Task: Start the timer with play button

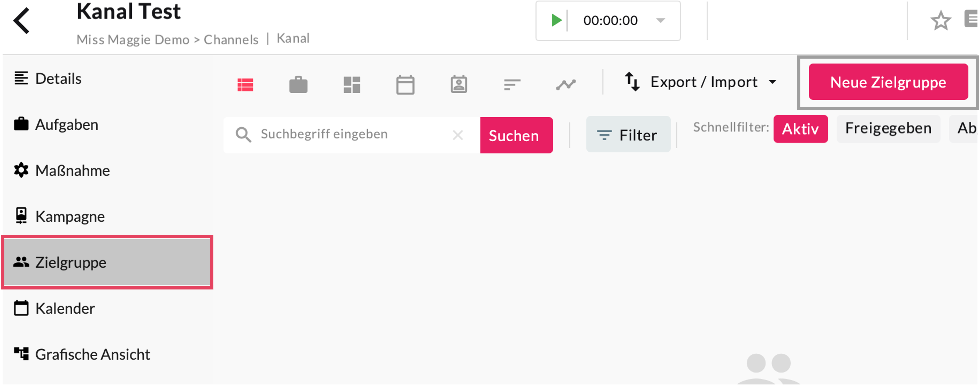Action: [556, 20]
